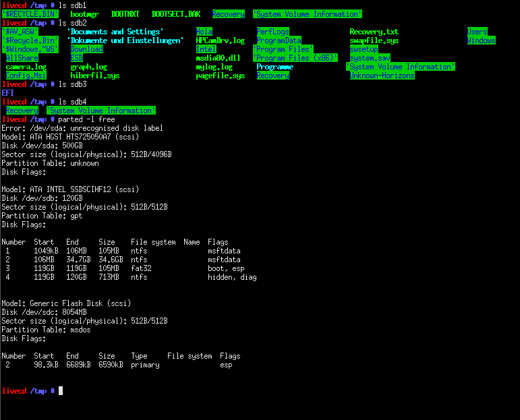Viewport: 520px width, 420px height.
Task: Select the 'Generic Flash Disk' model line
Action: tap(66, 303)
